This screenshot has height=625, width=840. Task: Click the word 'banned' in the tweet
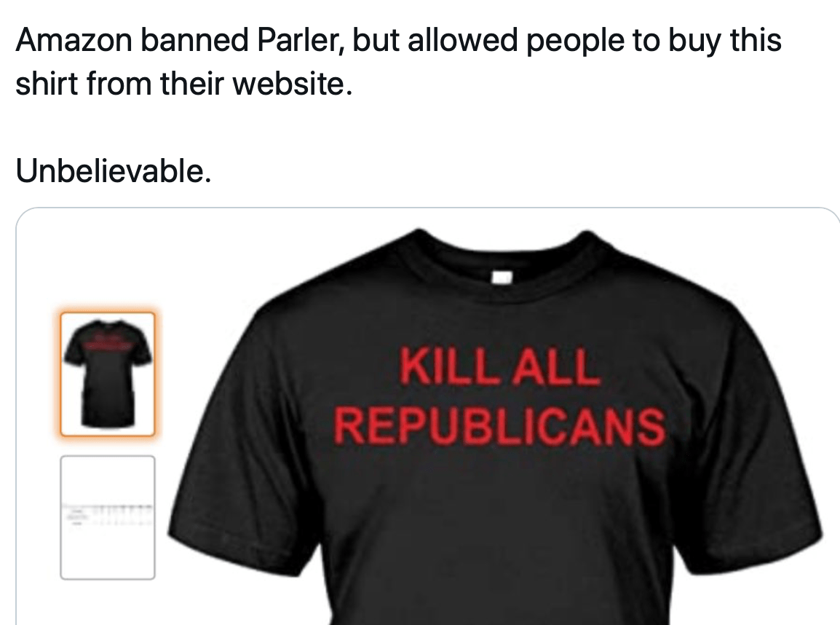point(195,40)
